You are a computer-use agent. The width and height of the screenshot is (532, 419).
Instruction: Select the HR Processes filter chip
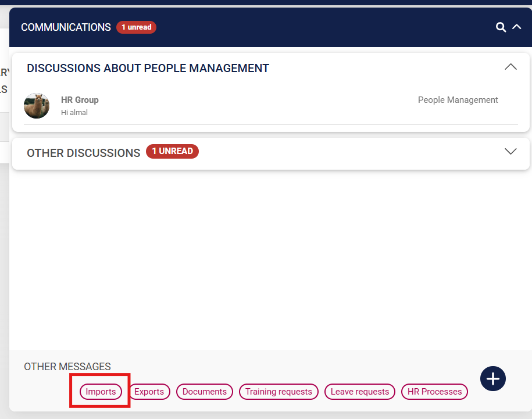pyautogui.click(x=434, y=392)
